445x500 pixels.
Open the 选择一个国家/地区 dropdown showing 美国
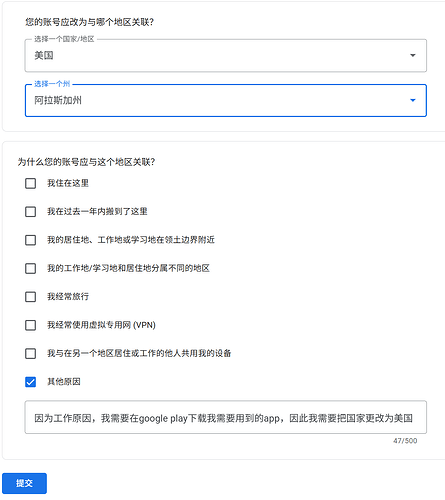(226, 55)
